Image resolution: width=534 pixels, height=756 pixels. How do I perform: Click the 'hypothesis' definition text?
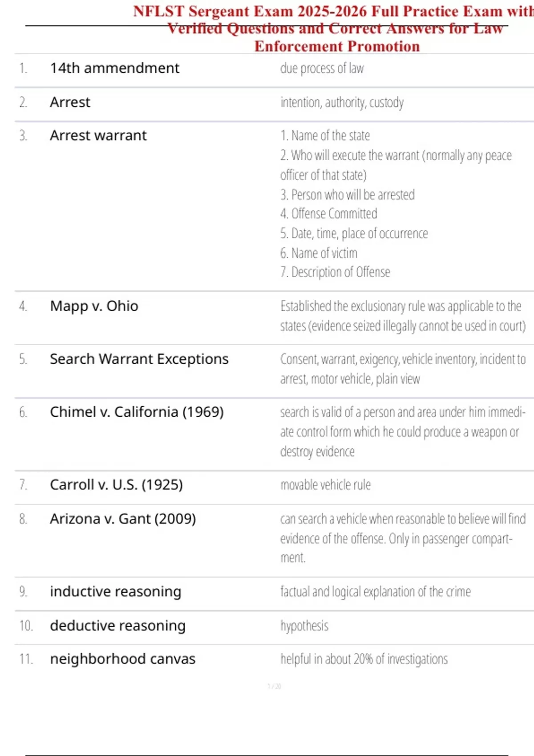click(304, 626)
